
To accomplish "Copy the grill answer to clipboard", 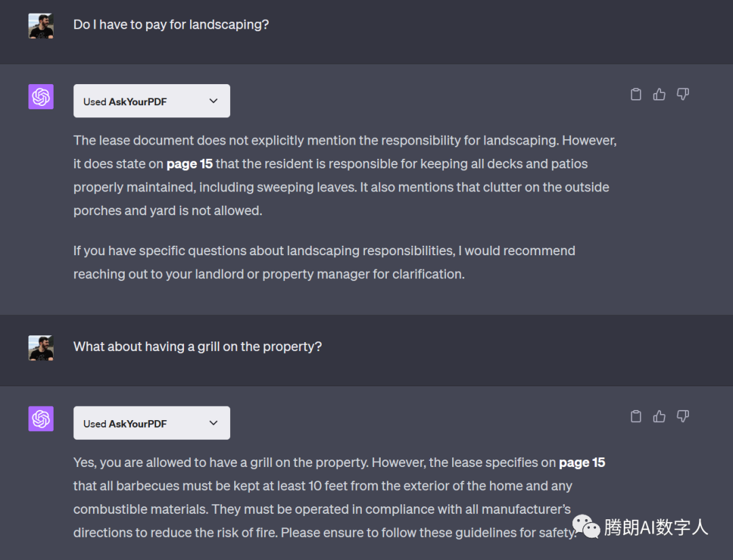I will (636, 416).
